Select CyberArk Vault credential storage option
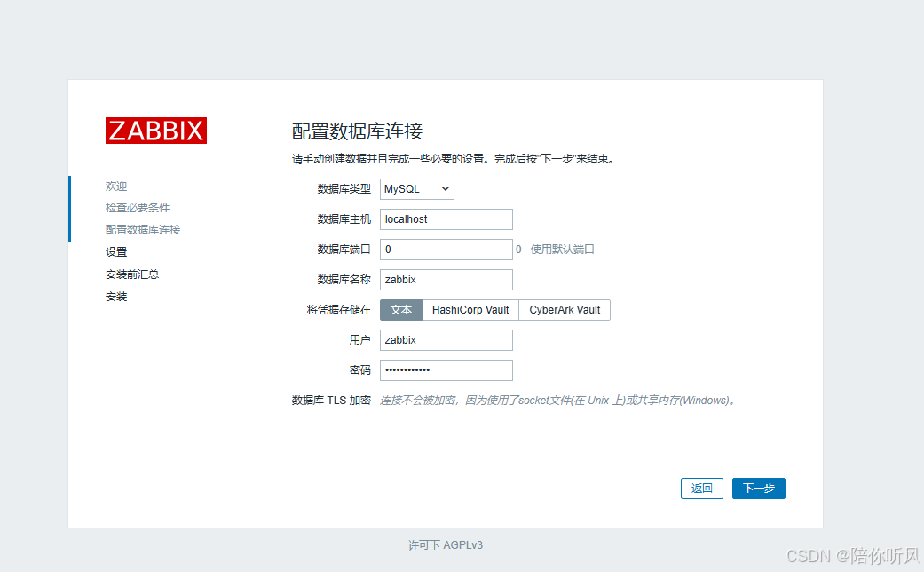Viewport: 924px width, 572px height. (x=565, y=310)
